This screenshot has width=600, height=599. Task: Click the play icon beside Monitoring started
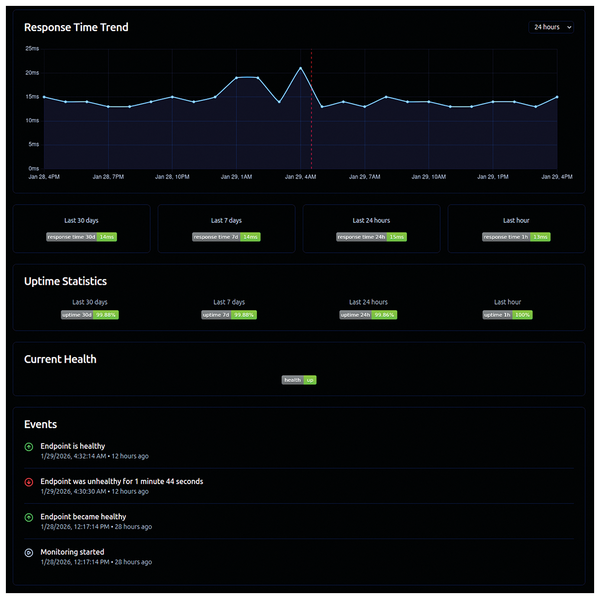29,553
